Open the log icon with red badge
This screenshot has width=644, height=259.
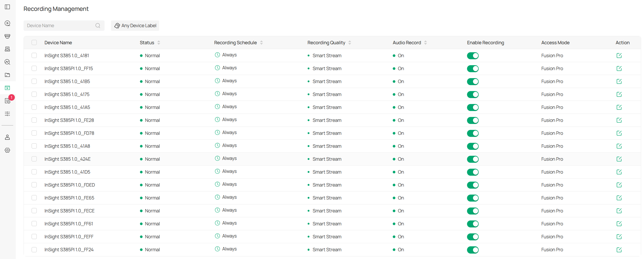point(7,101)
